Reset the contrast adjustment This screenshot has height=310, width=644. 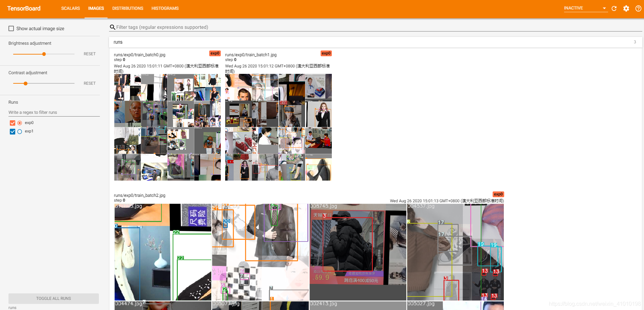click(90, 83)
